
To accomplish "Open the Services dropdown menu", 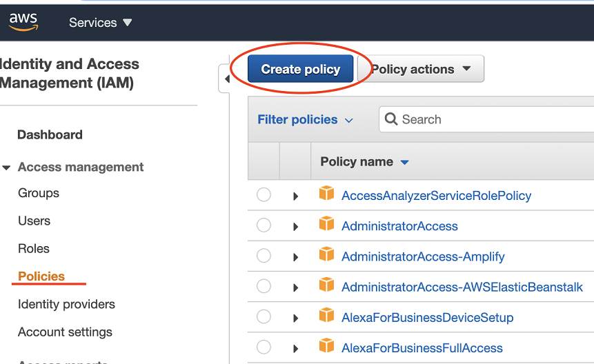I will point(100,23).
